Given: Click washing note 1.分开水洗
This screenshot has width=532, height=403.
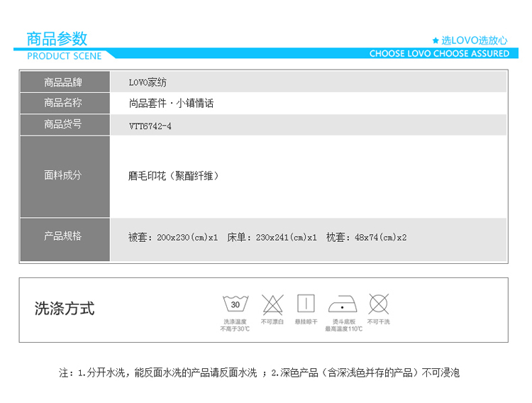Looking at the screenshot, I should (167, 372).
